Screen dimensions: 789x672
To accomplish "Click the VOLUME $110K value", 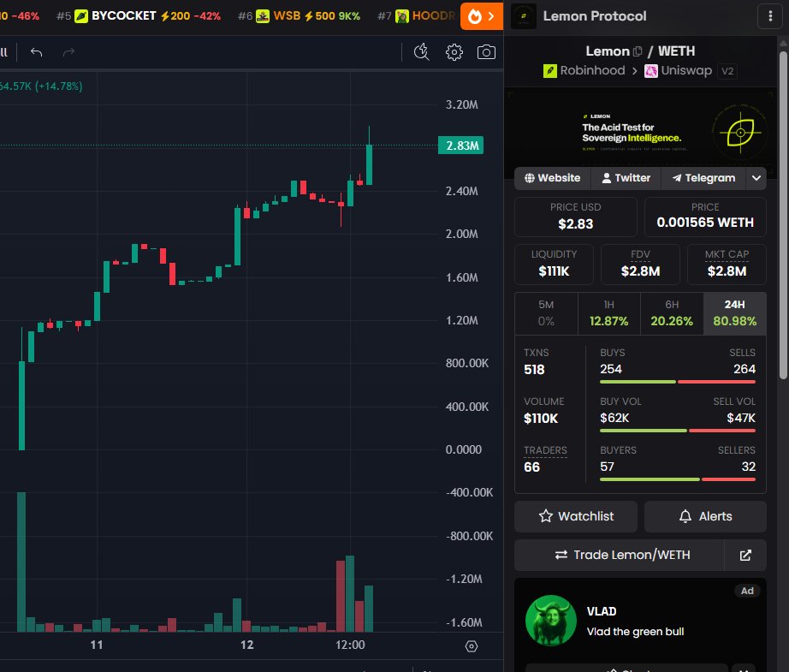I will [541, 419].
